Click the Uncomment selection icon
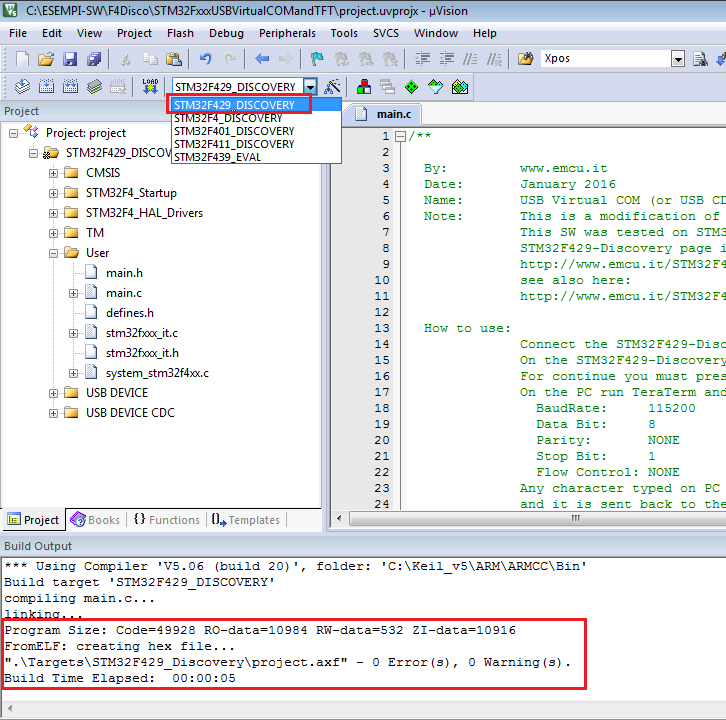This screenshot has height=720, width=726. tap(494, 59)
